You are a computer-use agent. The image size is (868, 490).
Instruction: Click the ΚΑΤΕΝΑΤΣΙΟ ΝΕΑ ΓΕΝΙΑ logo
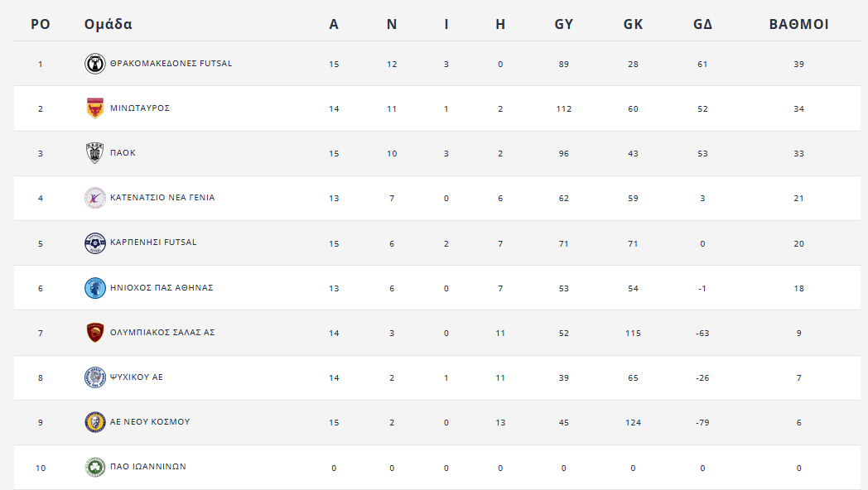tap(95, 198)
